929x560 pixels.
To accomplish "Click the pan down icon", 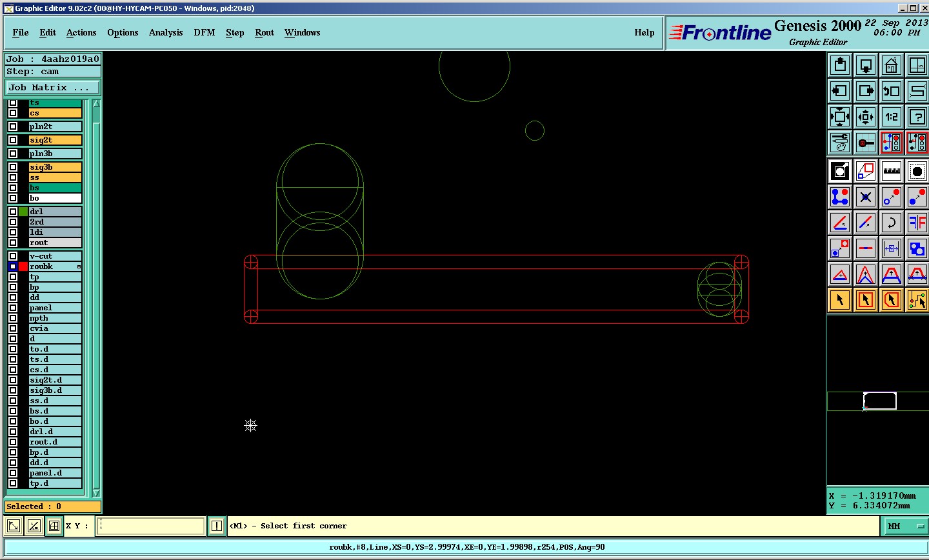I will 866,65.
